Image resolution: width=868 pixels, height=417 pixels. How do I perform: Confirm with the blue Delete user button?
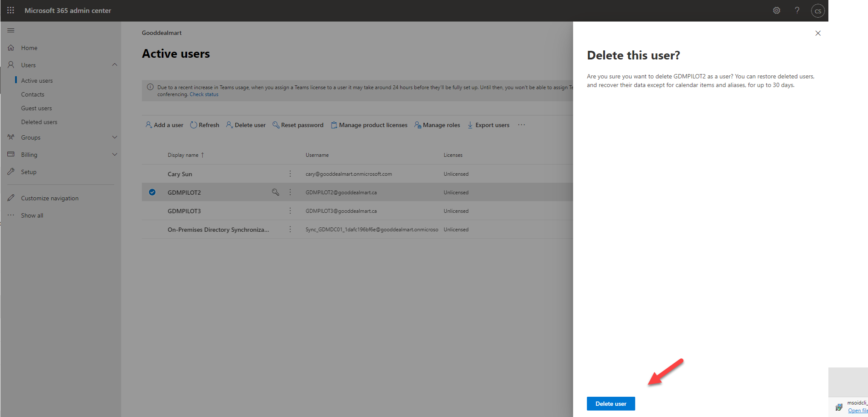click(611, 404)
